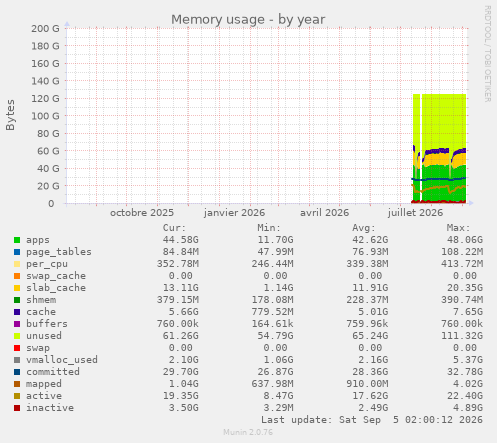Image resolution: width=497 pixels, height=443 pixels.
Task: Click the cache dark blue legend swatch
Action: coord(17,312)
